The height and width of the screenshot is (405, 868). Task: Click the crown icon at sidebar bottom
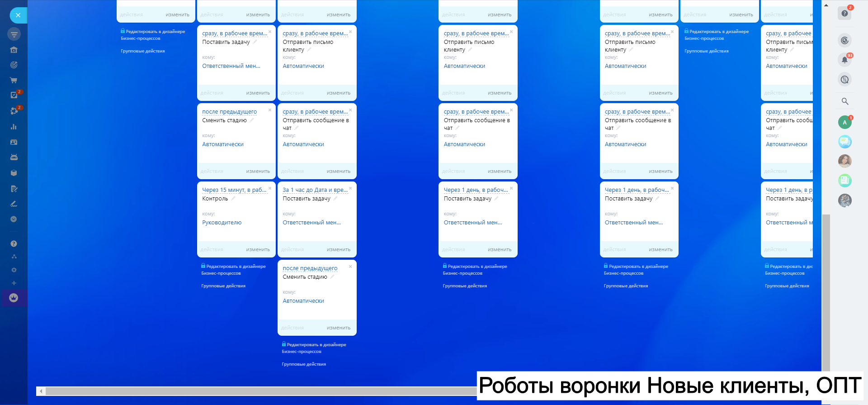click(x=14, y=298)
